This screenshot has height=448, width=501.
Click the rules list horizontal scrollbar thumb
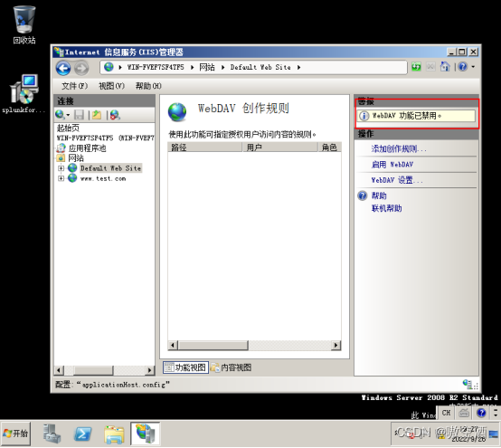tap(213, 346)
